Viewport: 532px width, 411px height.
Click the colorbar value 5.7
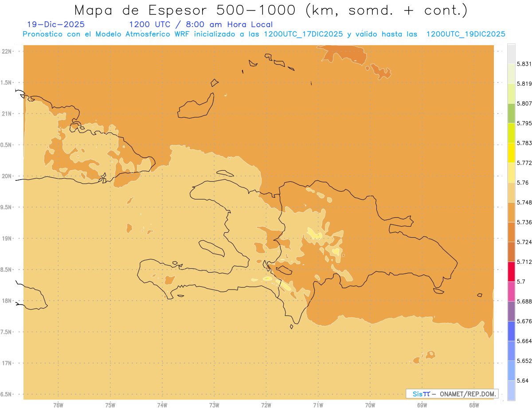pos(521,282)
